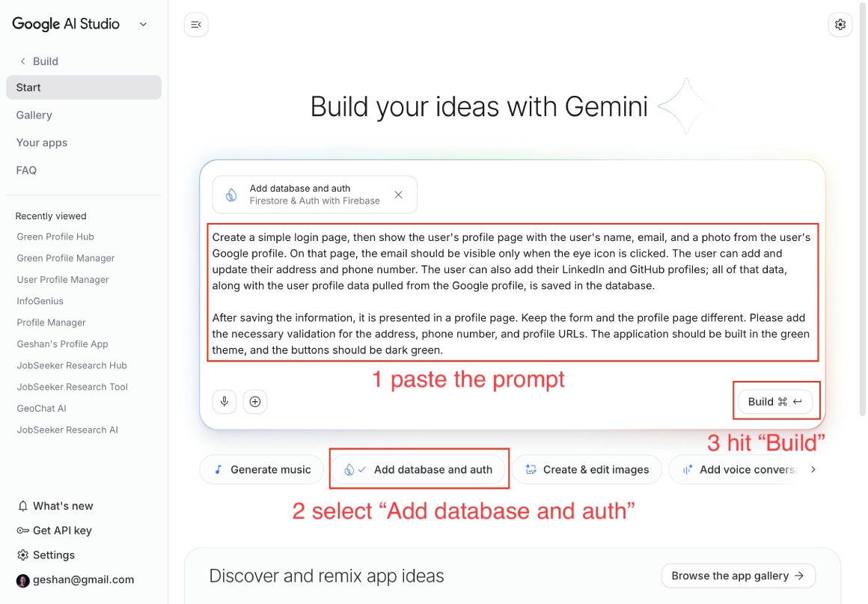Click the music note icon on Generate music chip
This screenshot has width=868, height=604.
[x=218, y=469]
